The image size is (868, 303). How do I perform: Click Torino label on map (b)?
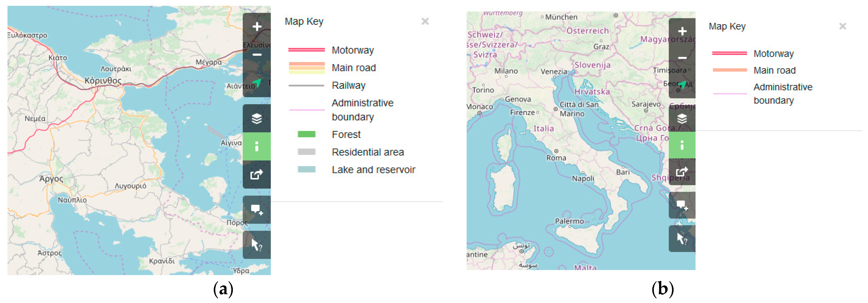(x=483, y=90)
